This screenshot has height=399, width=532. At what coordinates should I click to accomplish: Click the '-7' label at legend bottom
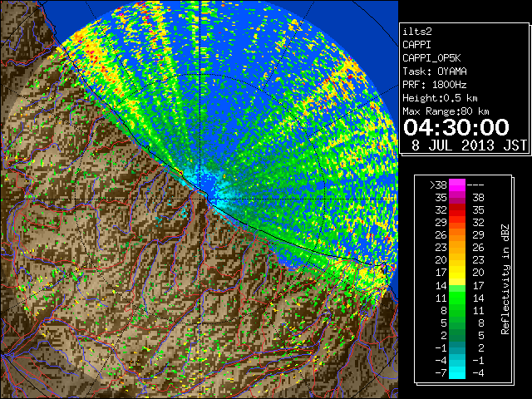point(441,373)
